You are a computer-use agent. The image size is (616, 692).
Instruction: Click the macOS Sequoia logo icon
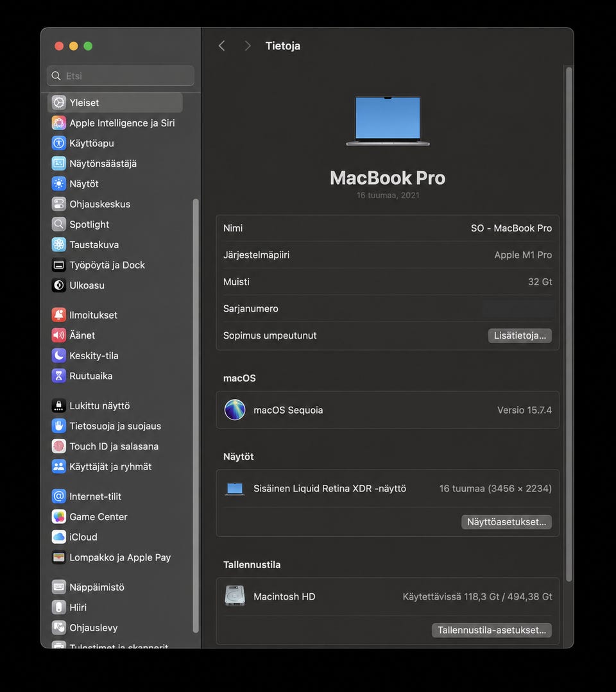tap(235, 410)
